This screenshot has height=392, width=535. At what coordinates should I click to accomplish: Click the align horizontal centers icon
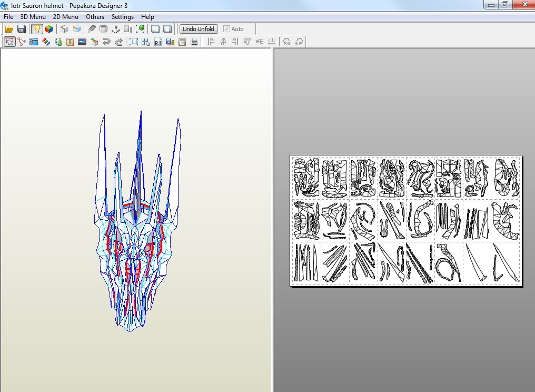(x=223, y=42)
